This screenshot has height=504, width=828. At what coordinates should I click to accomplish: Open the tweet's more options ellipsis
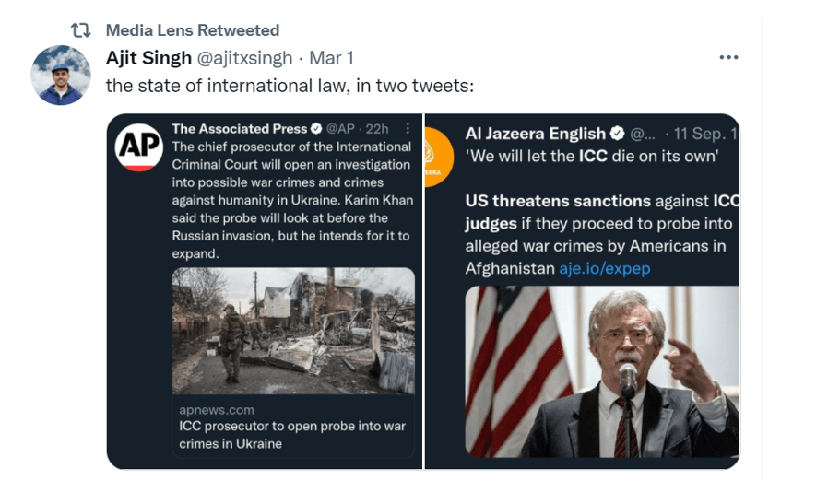728,57
